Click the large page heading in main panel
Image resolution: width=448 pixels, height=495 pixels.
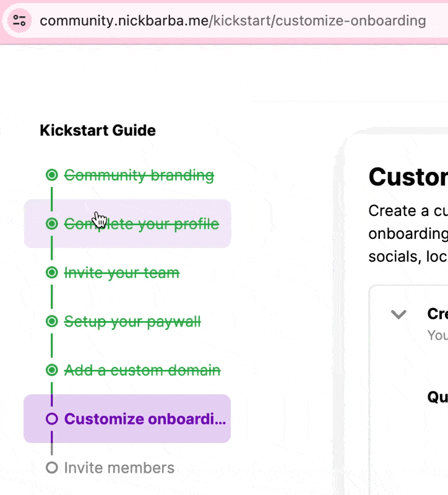[x=408, y=177]
